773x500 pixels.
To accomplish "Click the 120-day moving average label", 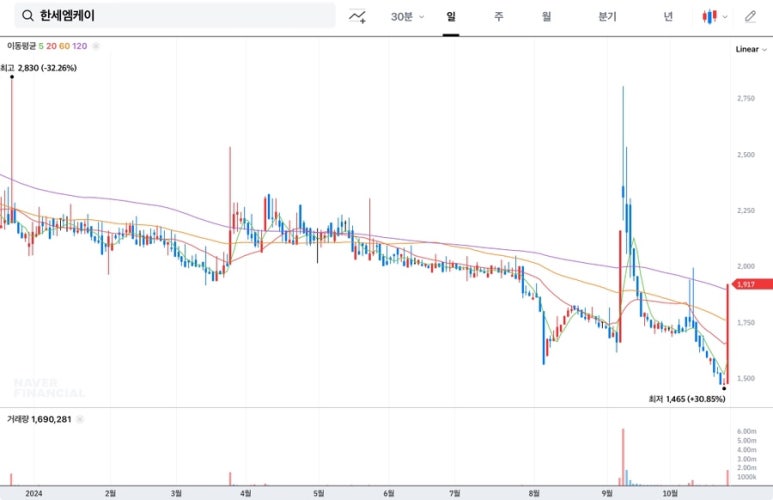I will click(x=79, y=46).
